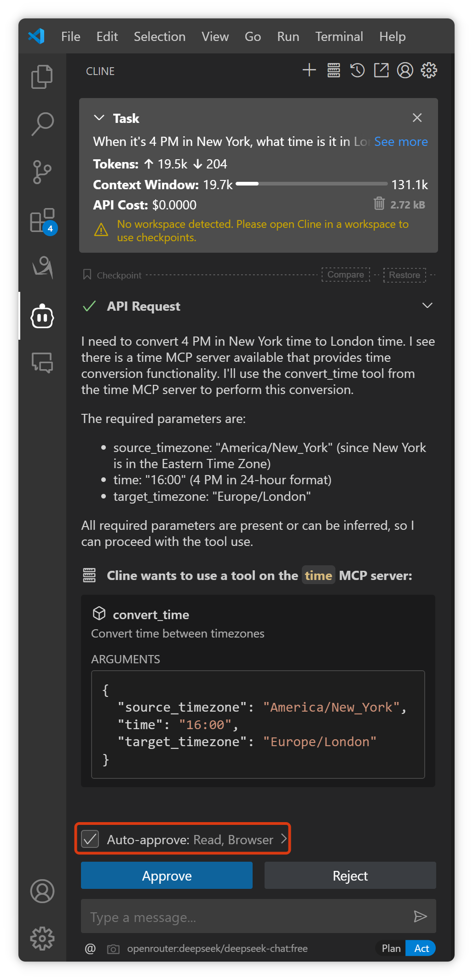Delete task using the trash icon

pos(379,203)
